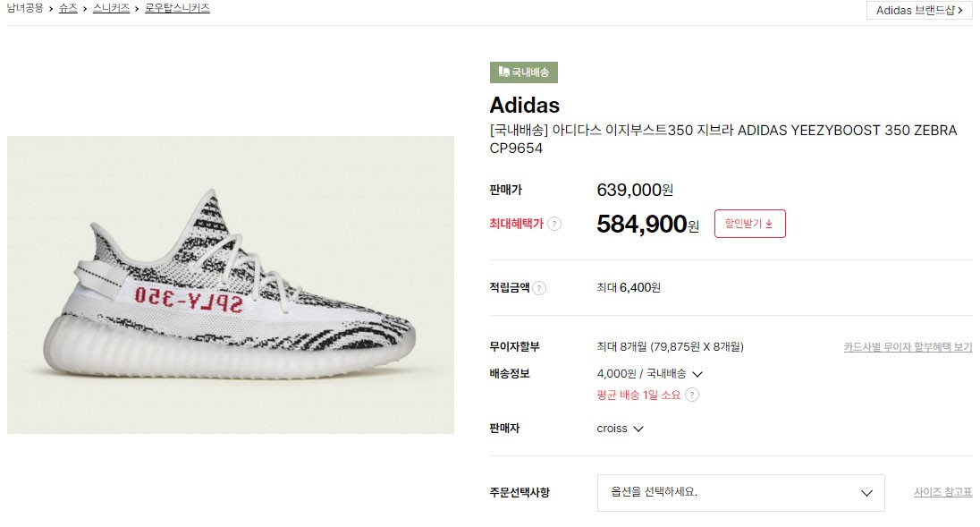Screen dimensions: 980x527
Task: Open the 사이즈 참고표 size chart link
Action: [942, 492]
